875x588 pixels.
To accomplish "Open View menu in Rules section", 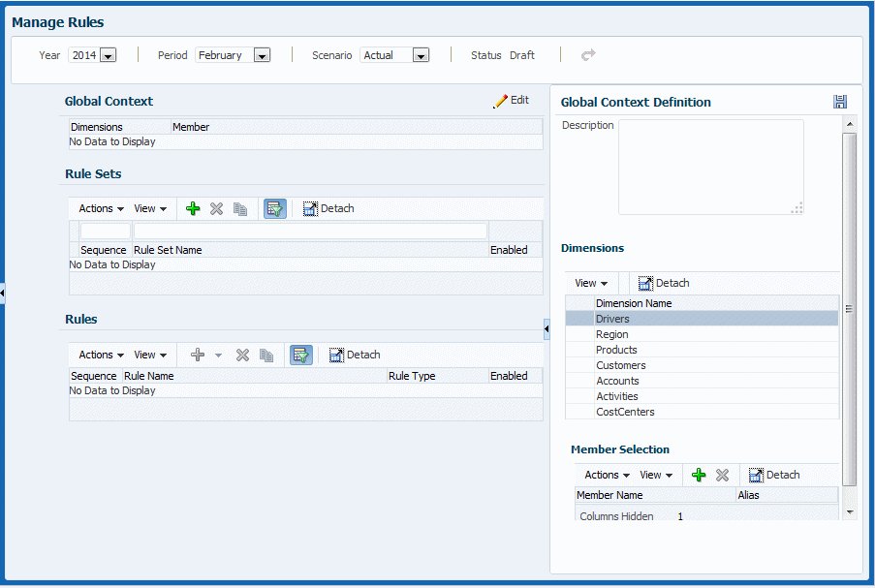I will (x=150, y=355).
